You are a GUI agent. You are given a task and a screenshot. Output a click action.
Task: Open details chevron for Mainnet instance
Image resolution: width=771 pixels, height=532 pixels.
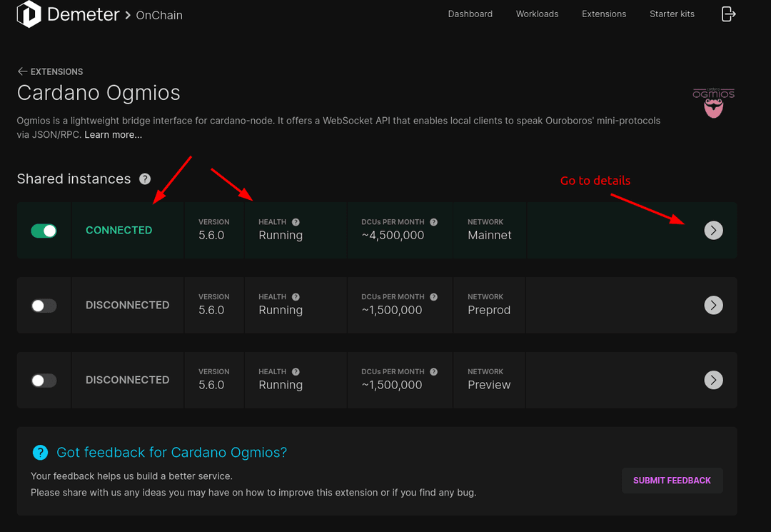pos(713,230)
